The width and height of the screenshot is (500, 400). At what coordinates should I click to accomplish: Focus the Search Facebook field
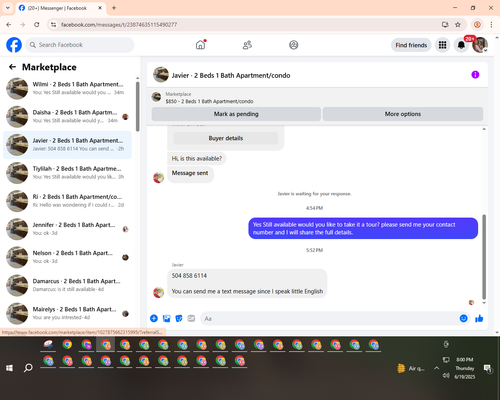[80, 45]
